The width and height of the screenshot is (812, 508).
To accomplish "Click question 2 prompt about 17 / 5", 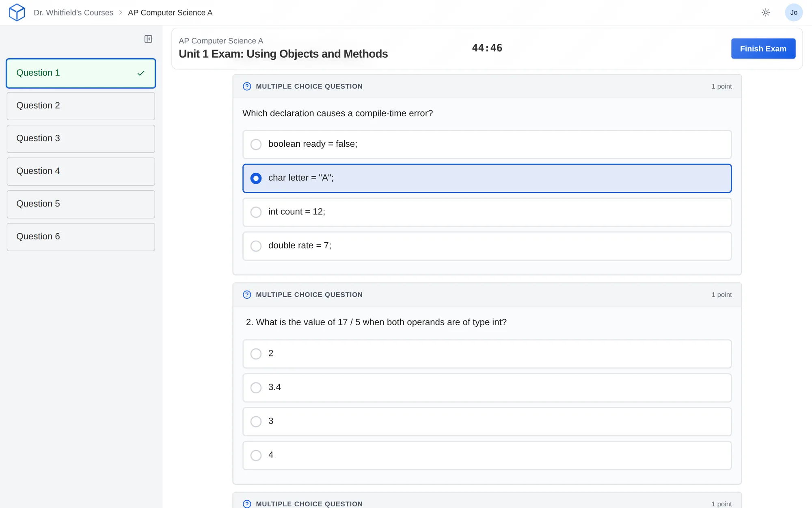I will point(376,322).
